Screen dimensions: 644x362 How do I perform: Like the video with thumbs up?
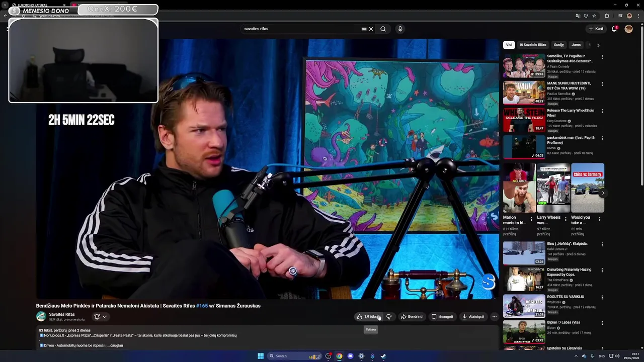[368, 317]
